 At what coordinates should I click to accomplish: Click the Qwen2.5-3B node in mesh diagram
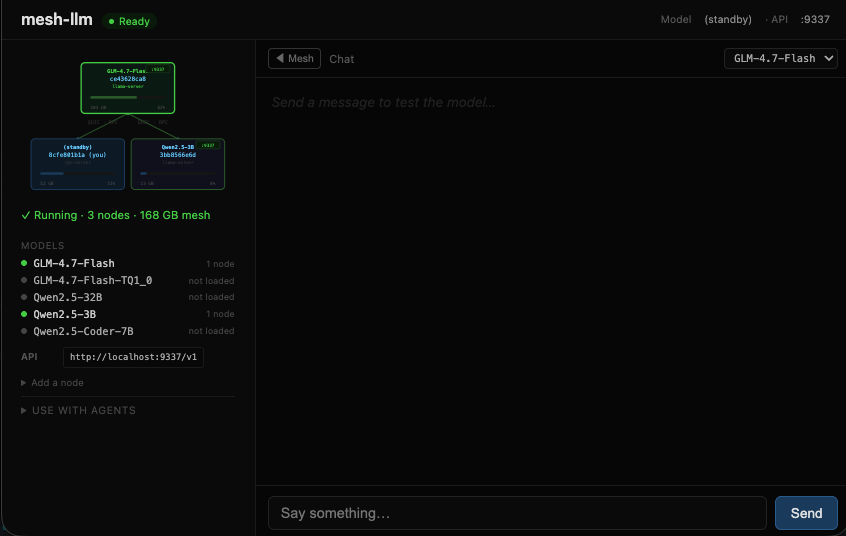click(x=178, y=163)
